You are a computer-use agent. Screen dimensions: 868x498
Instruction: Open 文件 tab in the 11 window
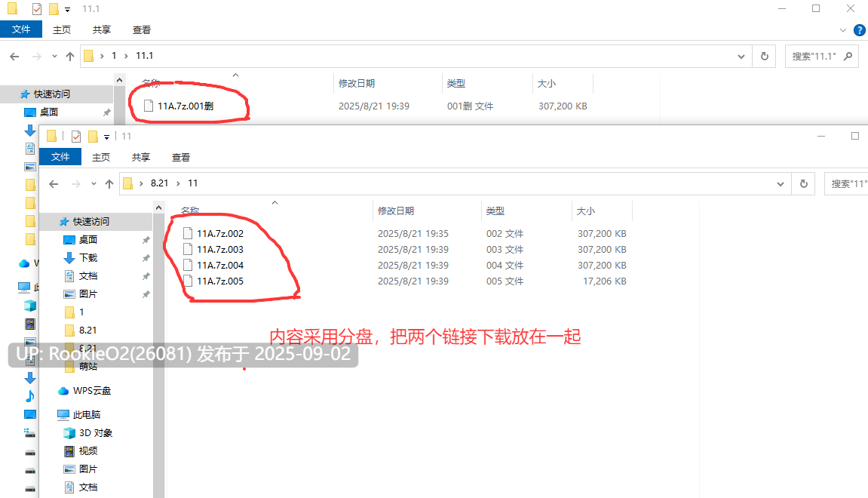(x=60, y=157)
